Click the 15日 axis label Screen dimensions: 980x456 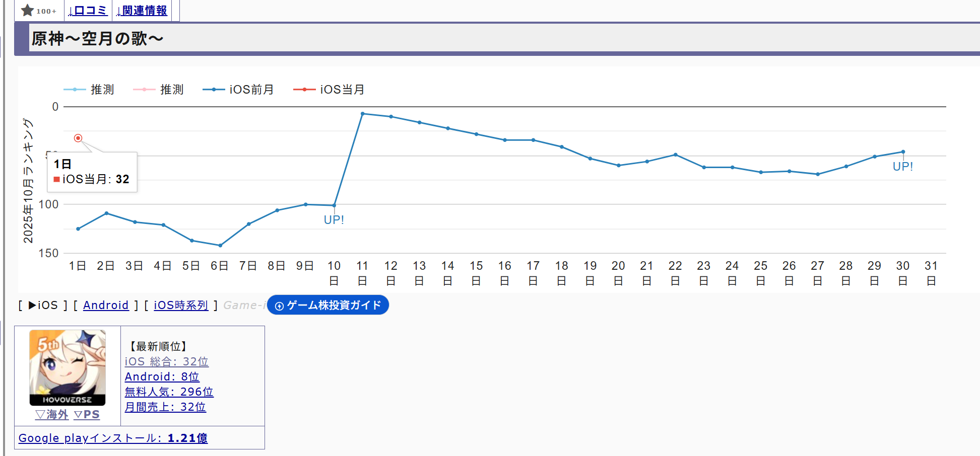[x=476, y=273]
